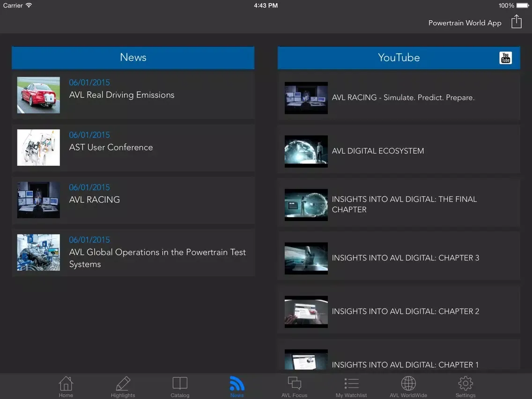Tap the 4:43 PM clock
The height and width of the screenshot is (399, 532).
click(x=266, y=6)
